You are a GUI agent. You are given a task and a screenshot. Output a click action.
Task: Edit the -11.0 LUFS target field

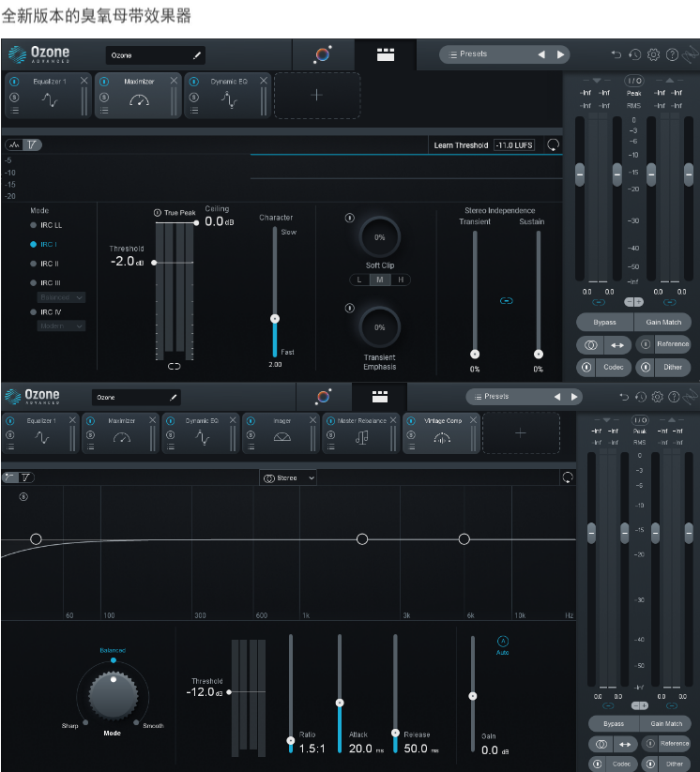tap(514, 145)
